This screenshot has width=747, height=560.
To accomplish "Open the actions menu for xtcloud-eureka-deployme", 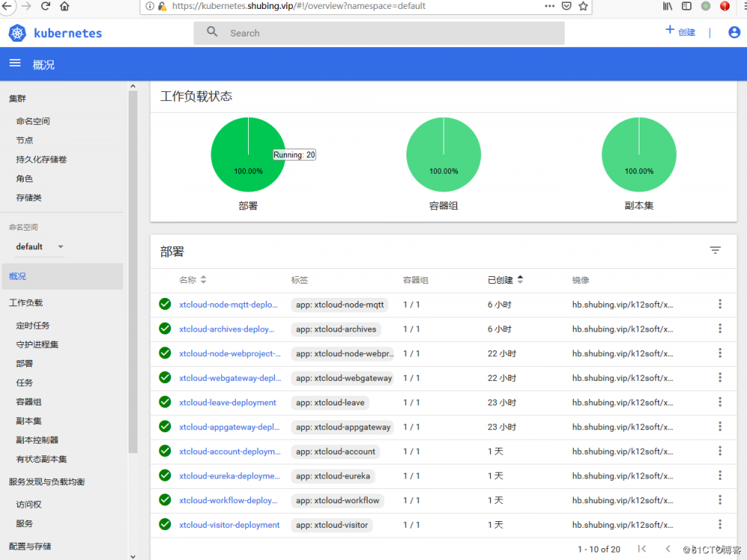I will (719, 476).
